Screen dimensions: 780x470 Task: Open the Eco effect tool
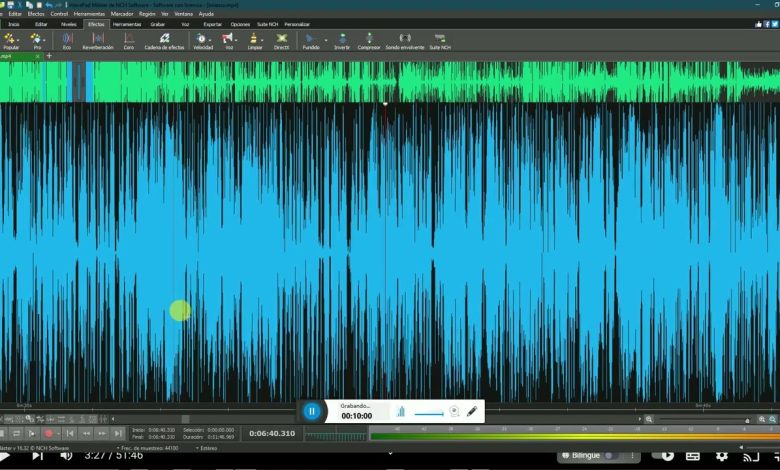click(x=67, y=41)
